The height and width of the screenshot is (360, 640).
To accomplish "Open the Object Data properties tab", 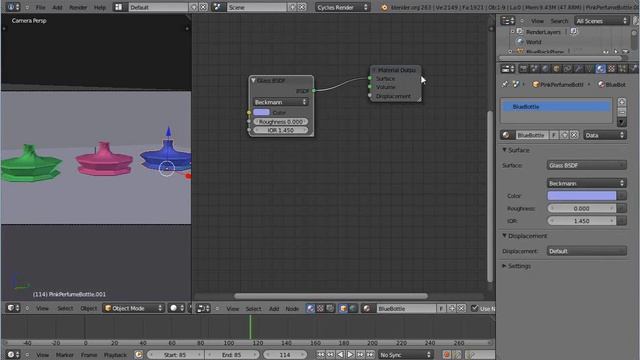I will click(x=589, y=69).
